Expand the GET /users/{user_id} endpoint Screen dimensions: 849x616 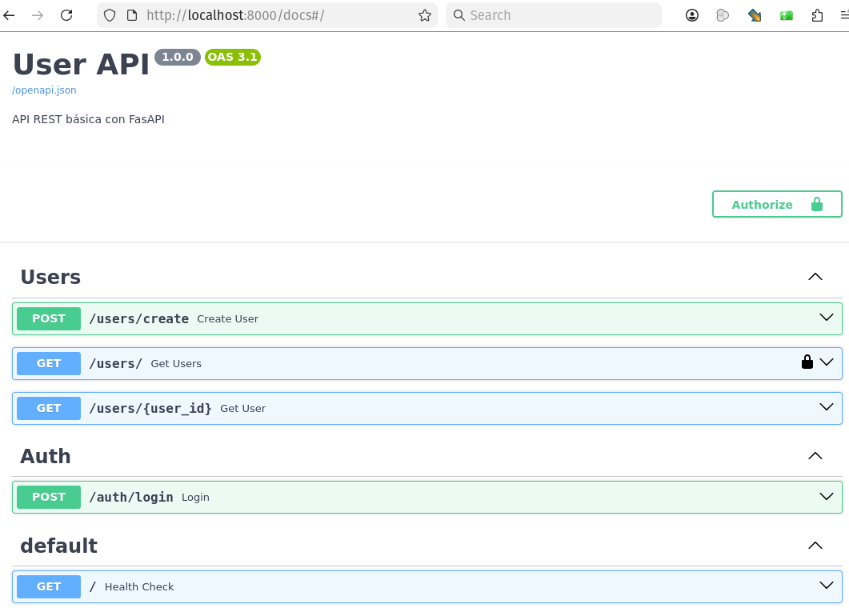826,407
